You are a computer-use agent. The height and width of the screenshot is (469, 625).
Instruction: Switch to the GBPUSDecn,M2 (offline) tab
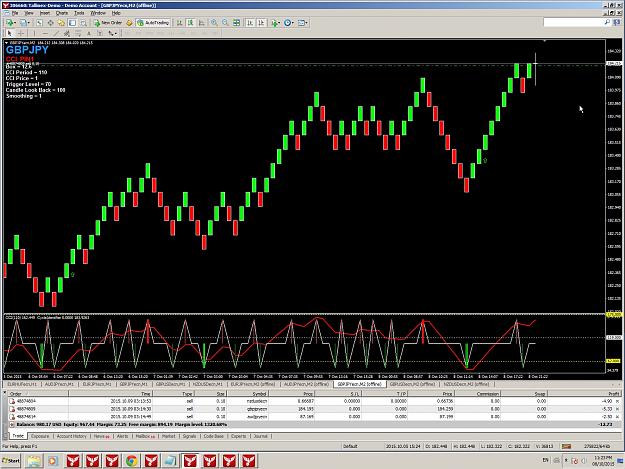coord(412,384)
